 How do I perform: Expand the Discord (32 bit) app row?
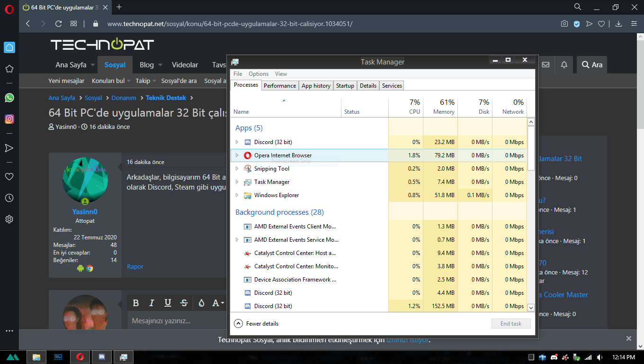tap(237, 142)
